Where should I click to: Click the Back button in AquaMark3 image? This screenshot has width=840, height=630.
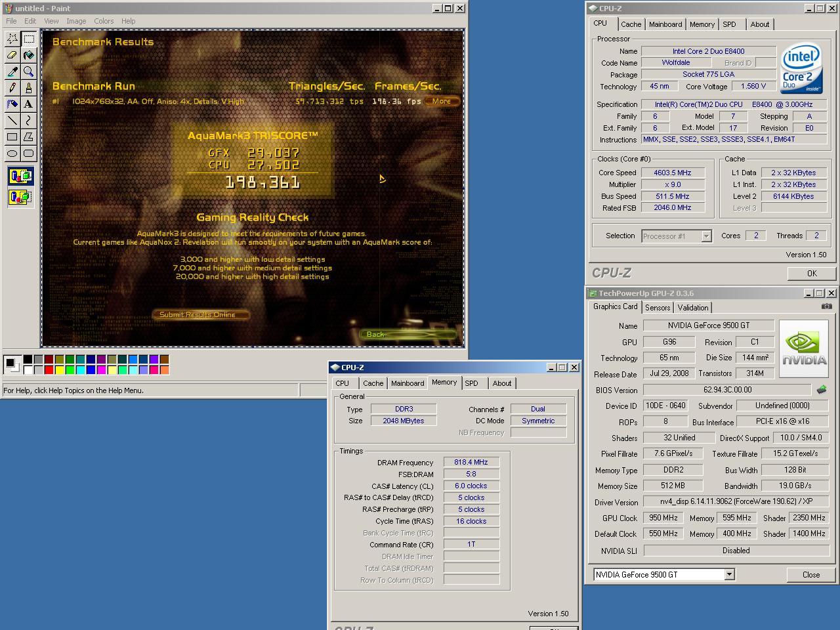coord(408,334)
